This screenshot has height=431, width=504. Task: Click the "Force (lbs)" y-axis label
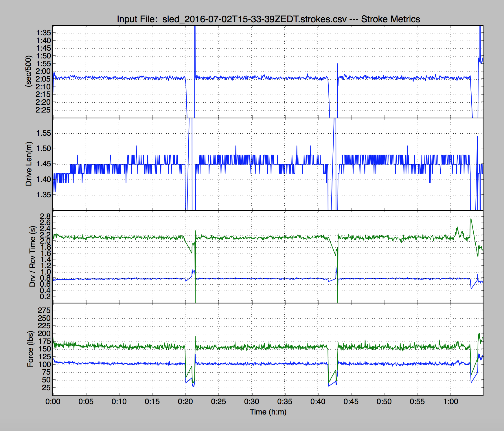coord(30,349)
